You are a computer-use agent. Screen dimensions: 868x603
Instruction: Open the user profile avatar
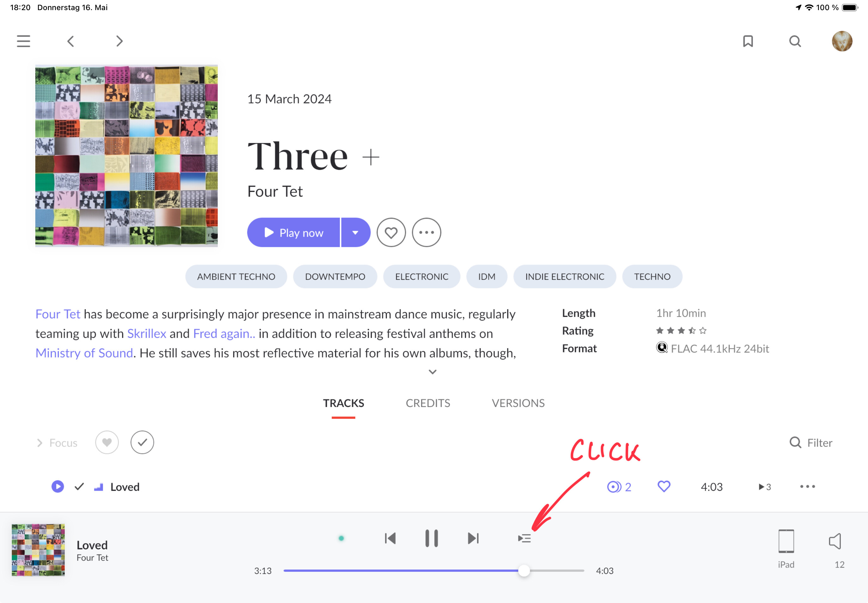tap(842, 41)
